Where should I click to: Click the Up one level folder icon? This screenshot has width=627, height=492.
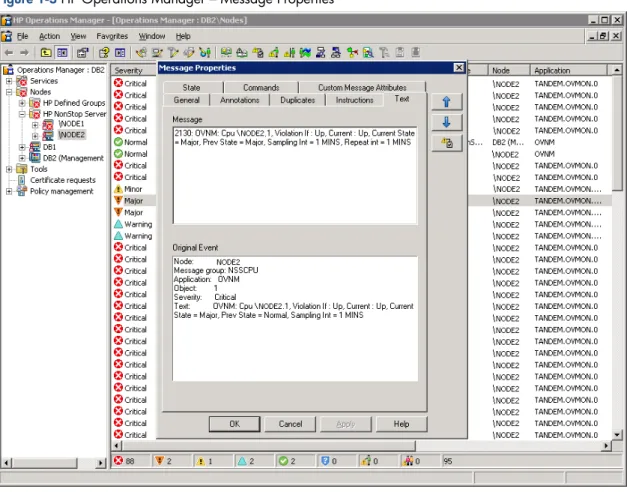coord(46,53)
